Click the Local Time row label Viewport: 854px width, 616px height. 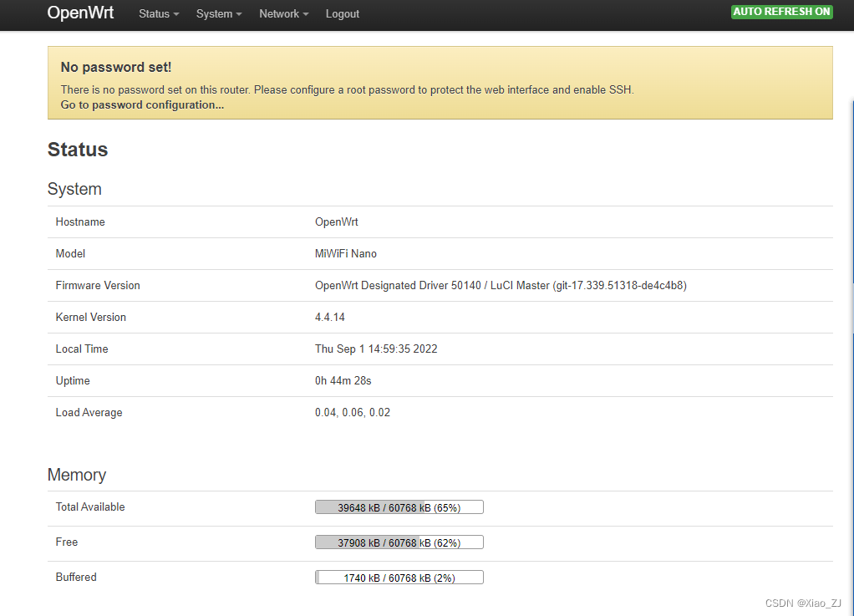[x=82, y=349]
